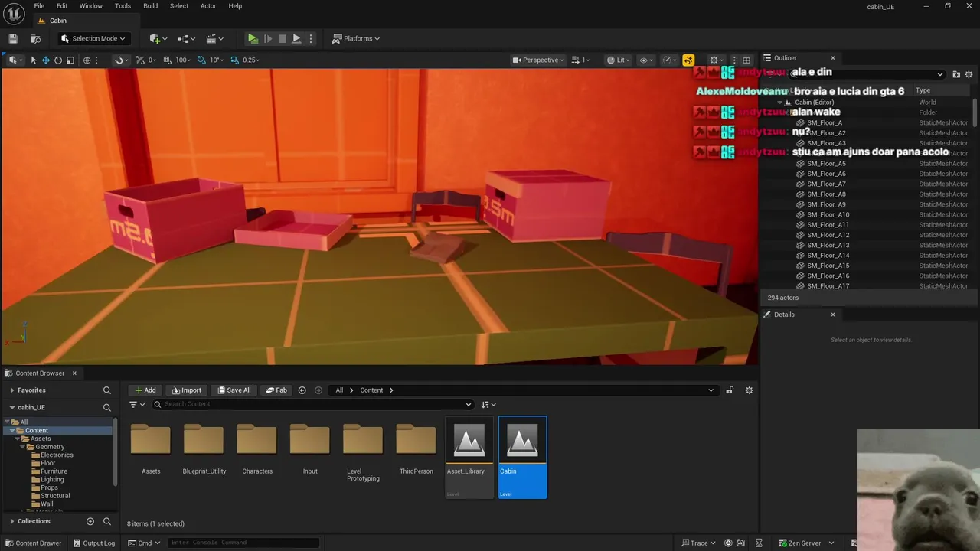Open the Perspective viewport type dropdown
Image resolution: width=980 pixels, height=551 pixels.
pos(538,60)
